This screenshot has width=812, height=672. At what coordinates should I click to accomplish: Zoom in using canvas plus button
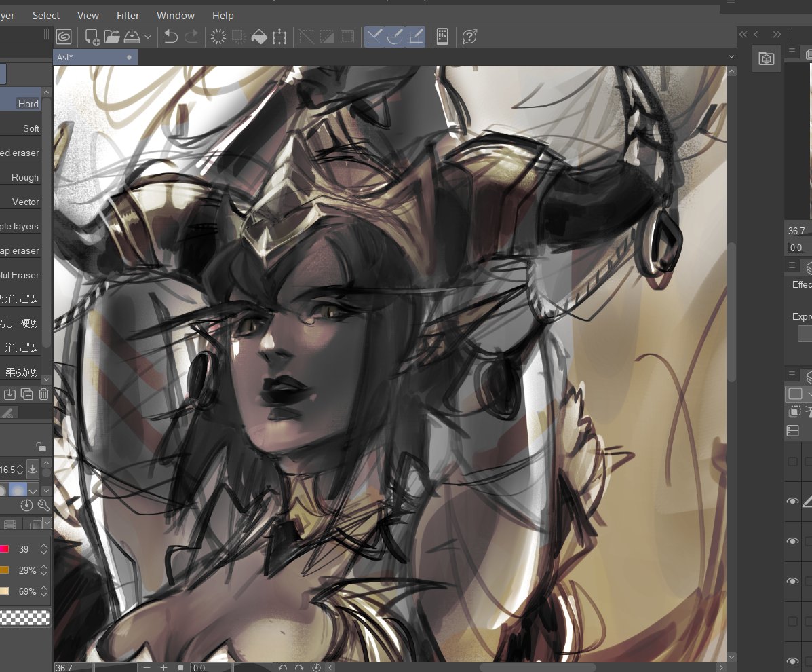[x=163, y=667]
